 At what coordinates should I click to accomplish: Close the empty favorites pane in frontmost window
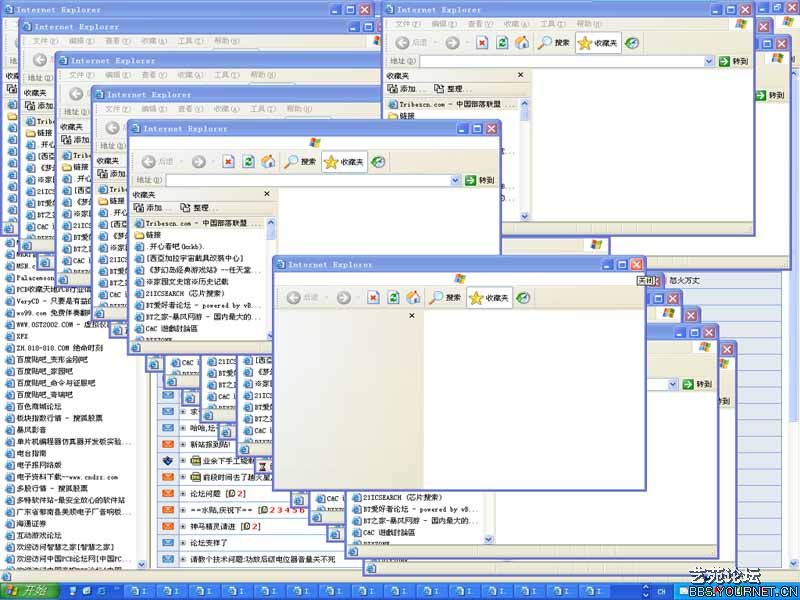click(412, 316)
